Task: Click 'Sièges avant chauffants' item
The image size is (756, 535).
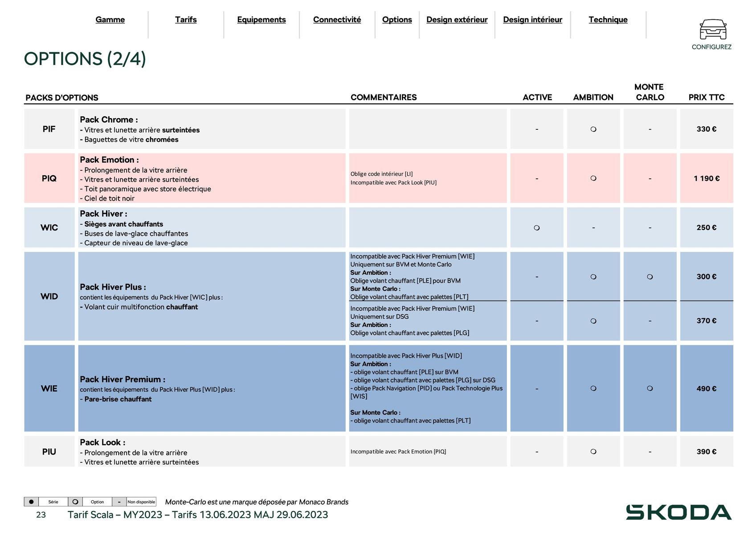Action: click(x=124, y=224)
